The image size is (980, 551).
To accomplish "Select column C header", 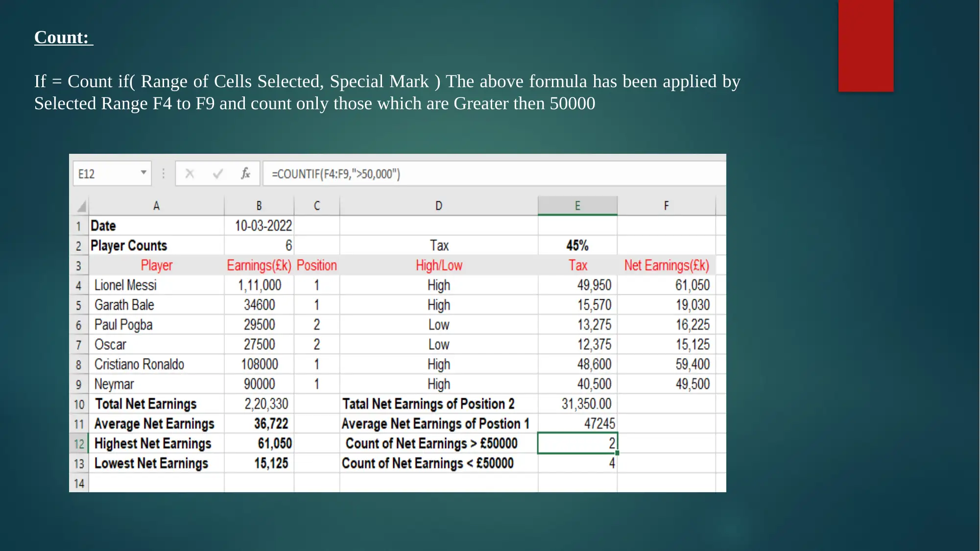I will (x=317, y=206).
